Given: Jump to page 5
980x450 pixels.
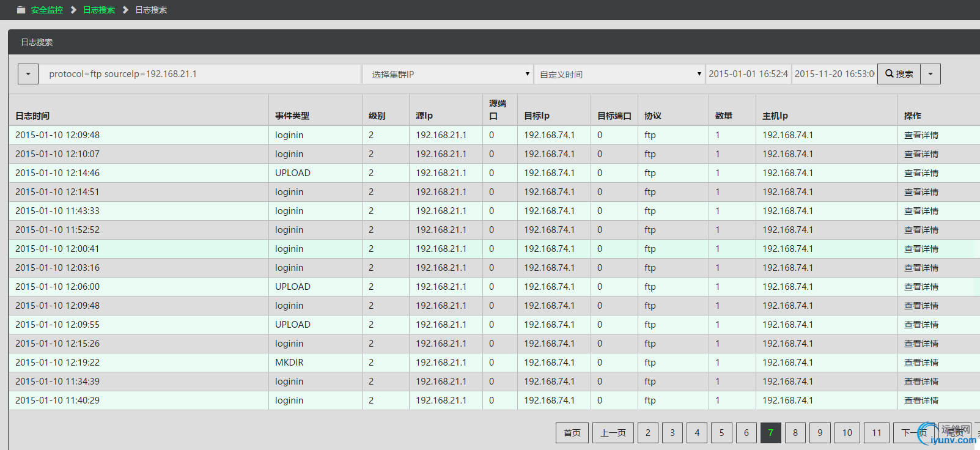Looking at the screenshot, I should 721,433.
